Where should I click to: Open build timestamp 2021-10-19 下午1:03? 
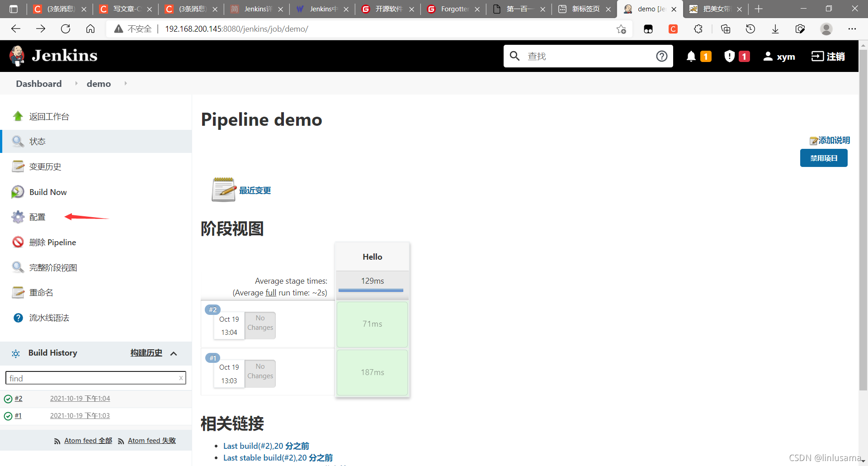(x=80, y=416)
